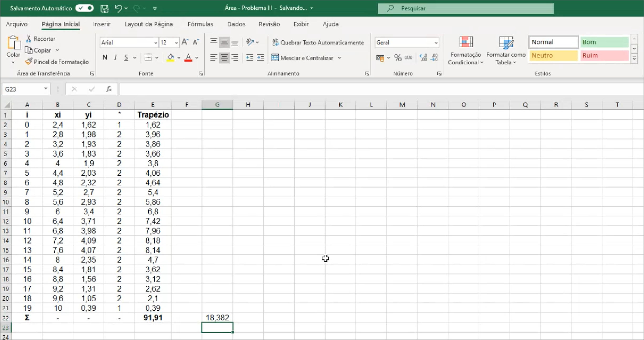Click the increase font size icon

coord(185,42)
